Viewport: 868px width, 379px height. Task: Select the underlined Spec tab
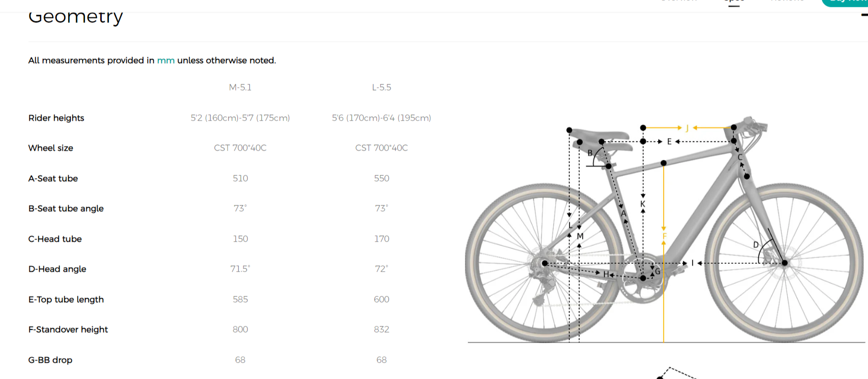point(734,2)
